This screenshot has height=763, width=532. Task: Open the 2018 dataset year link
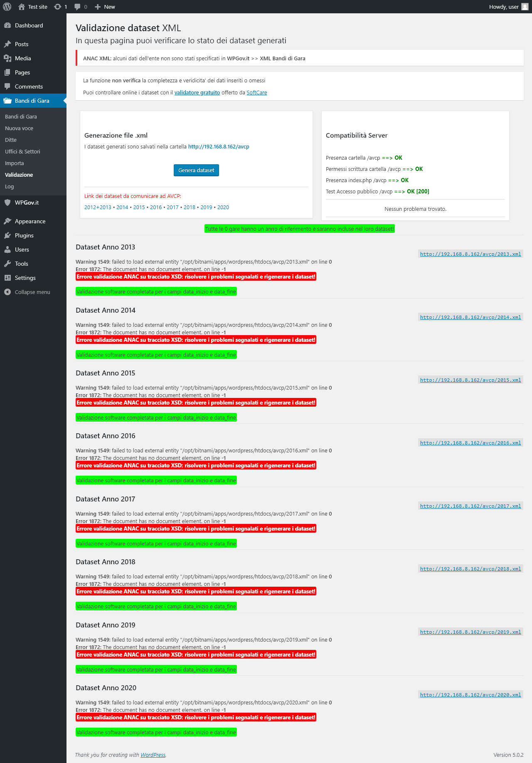[190, 207]
